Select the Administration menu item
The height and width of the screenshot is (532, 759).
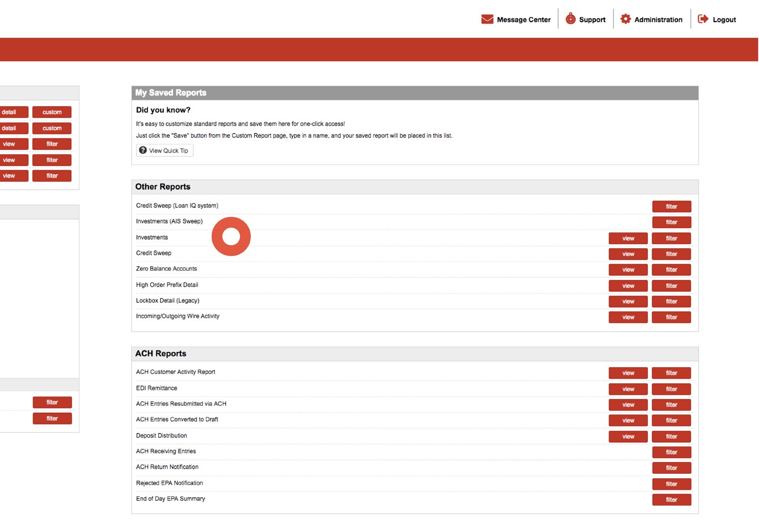658,20
